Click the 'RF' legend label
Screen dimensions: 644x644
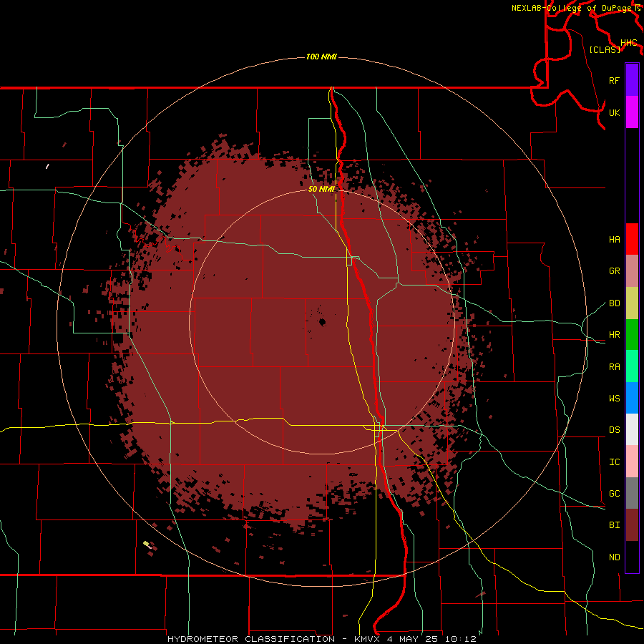(614, 80)
